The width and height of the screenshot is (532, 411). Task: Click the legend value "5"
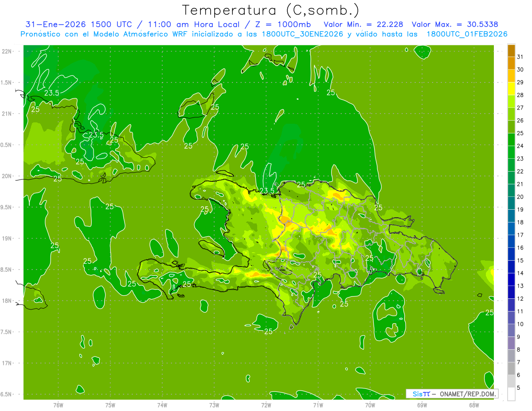coord(519,388)
